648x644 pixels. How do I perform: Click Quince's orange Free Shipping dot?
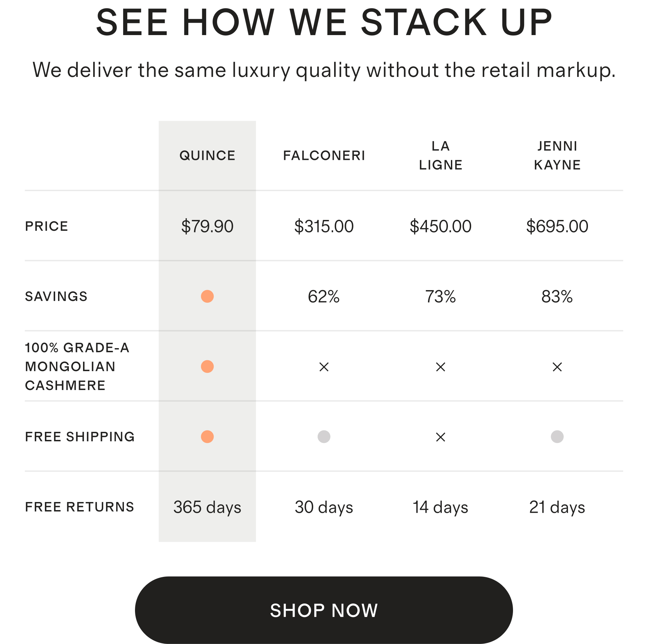click(x=207, y=437)
